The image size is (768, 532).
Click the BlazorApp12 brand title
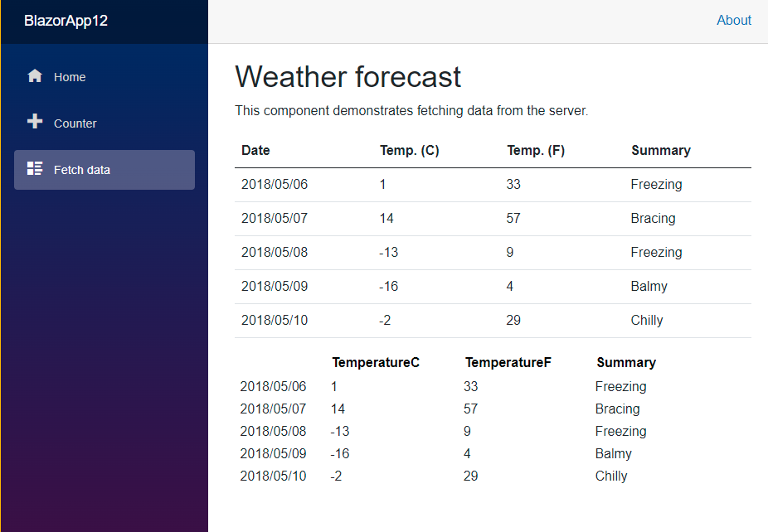[66, 21]
